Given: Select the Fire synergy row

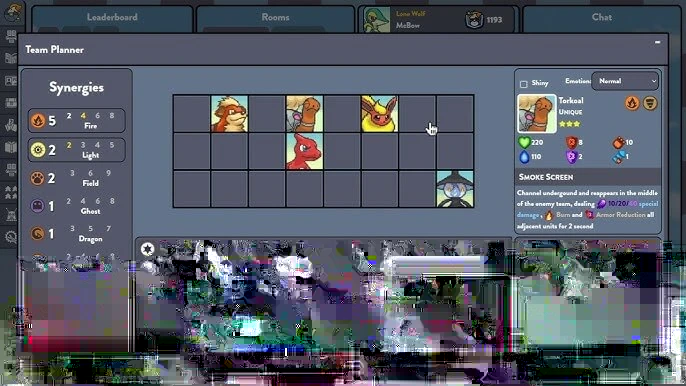Looking at the screenshot, I should [x=77, y=120].
